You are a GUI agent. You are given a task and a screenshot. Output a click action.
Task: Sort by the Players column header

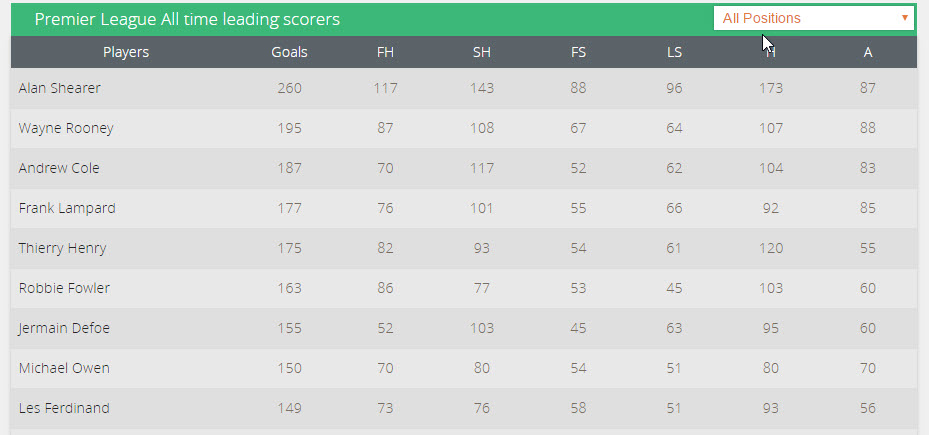click(126, 52)
